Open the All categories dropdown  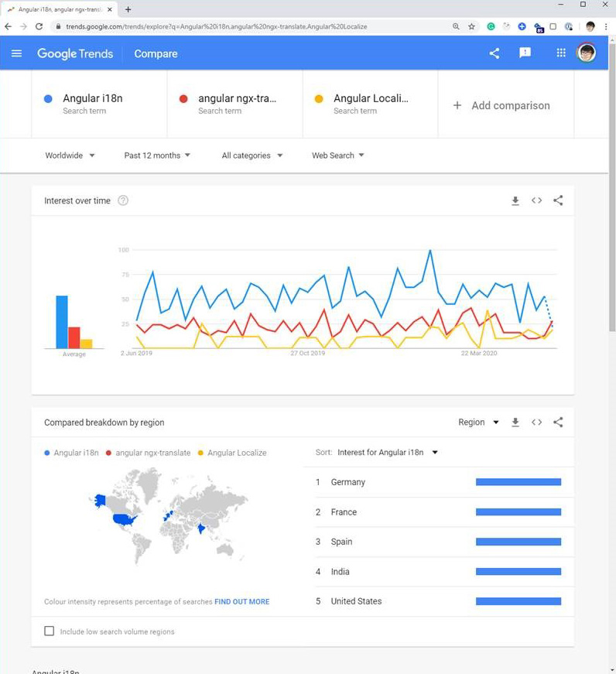252,156
